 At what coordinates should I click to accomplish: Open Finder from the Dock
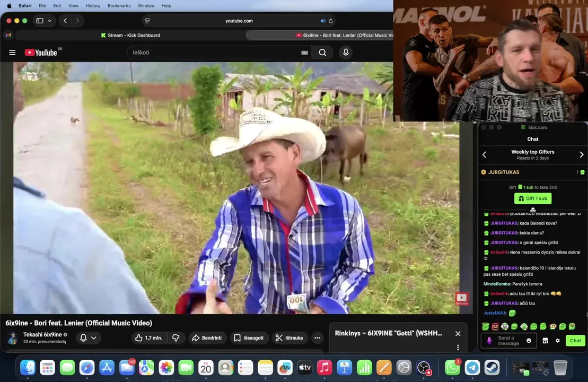pyautogui.click(x=28, y=367)
